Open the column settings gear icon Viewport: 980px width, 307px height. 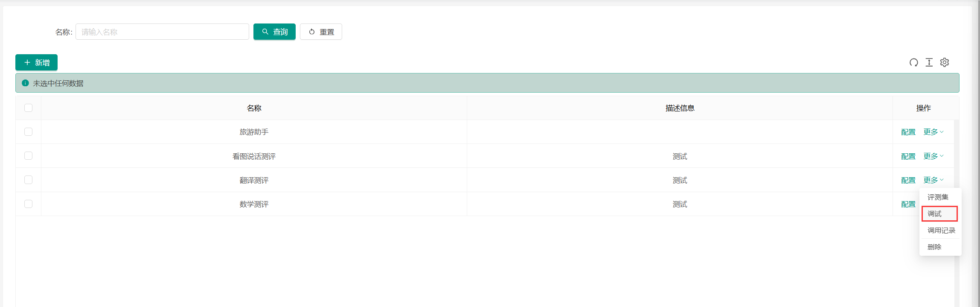click(x=945, y=62)
